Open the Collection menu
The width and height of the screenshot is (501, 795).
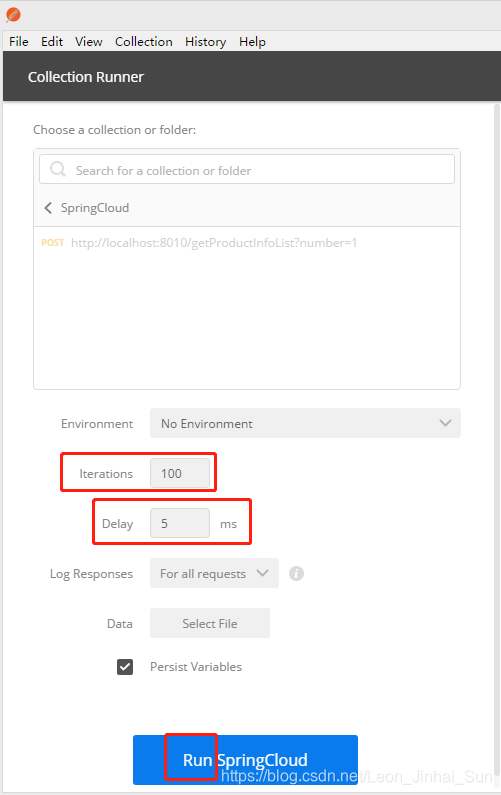click(144, 42)
